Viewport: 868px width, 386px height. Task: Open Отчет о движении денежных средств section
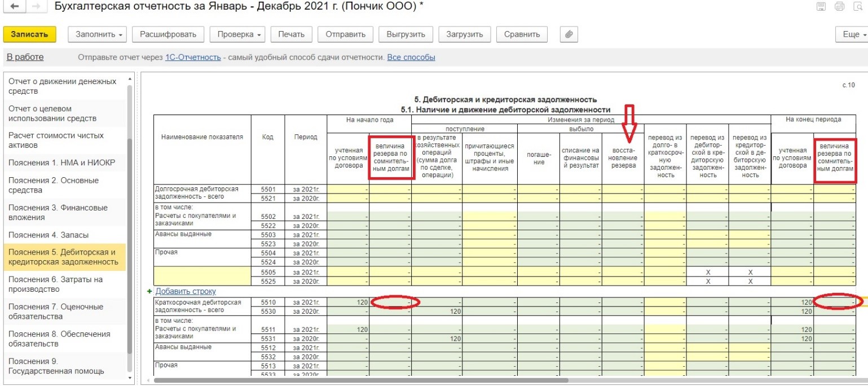(x=65, y=86)
